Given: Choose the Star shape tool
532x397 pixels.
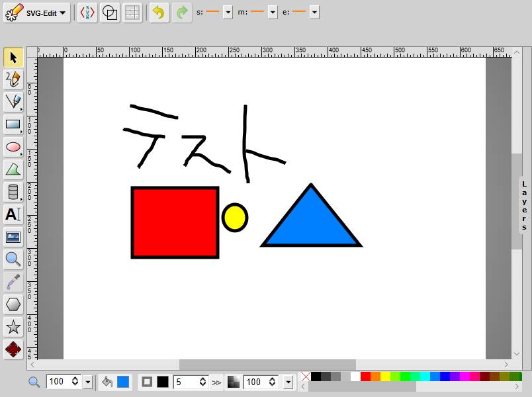Looking at the screenshot, I should click(x=13, y=327).
